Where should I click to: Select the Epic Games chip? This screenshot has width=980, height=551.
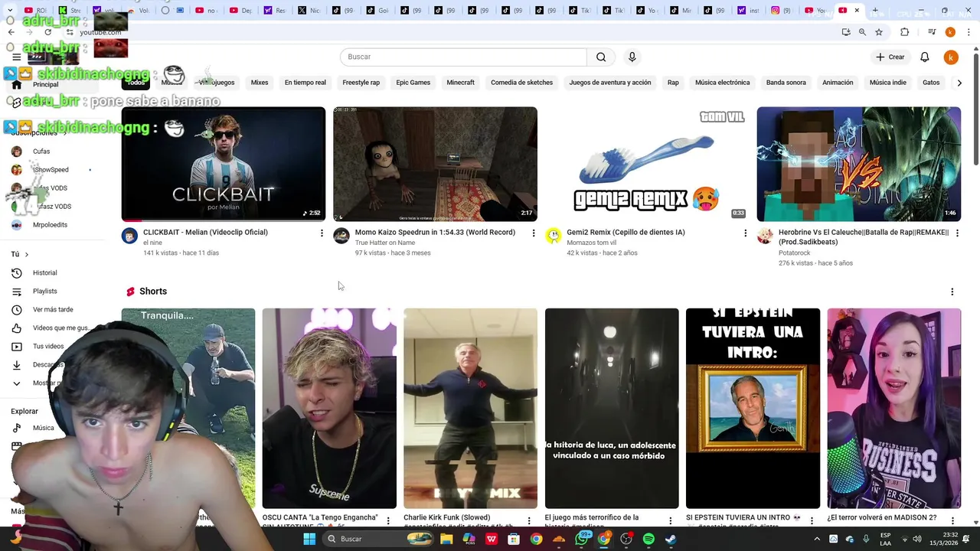coord(413,83)
